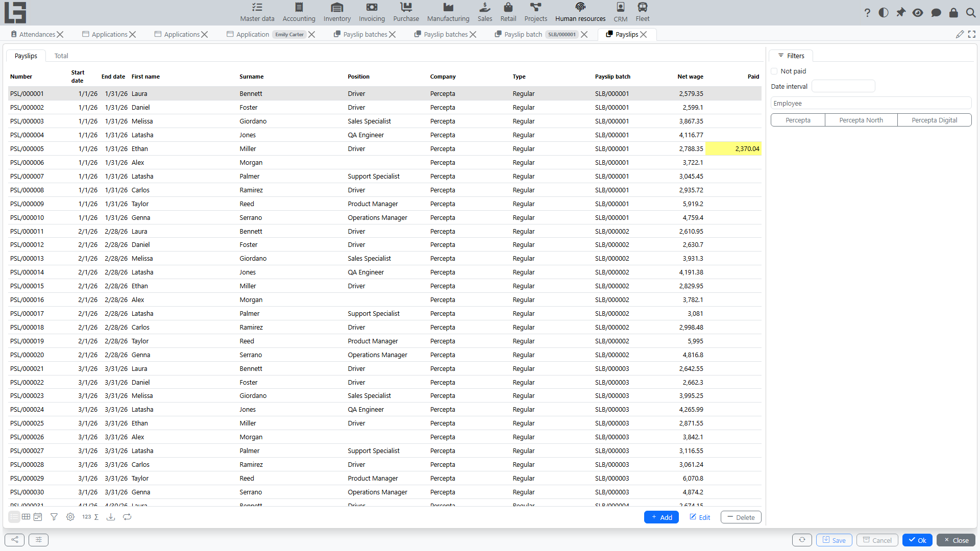
Task: Open the Retail module
Action: pos(508,12)
